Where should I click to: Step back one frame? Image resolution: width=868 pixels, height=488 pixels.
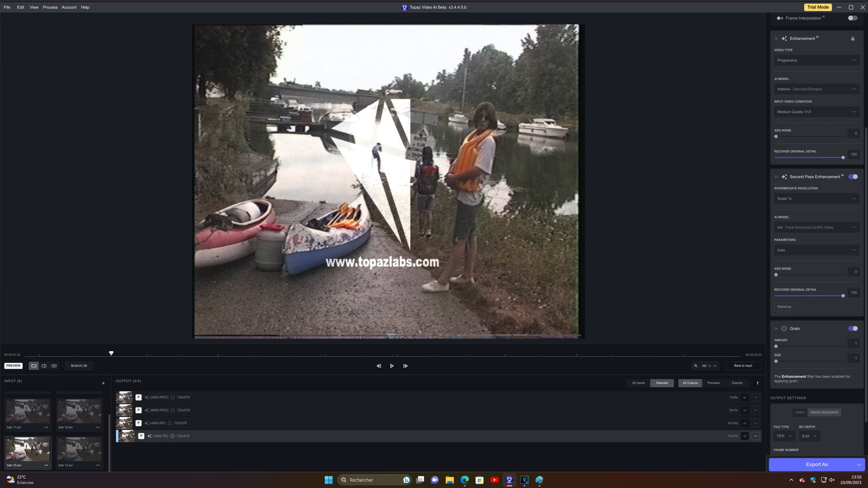[x=379, y=366]
